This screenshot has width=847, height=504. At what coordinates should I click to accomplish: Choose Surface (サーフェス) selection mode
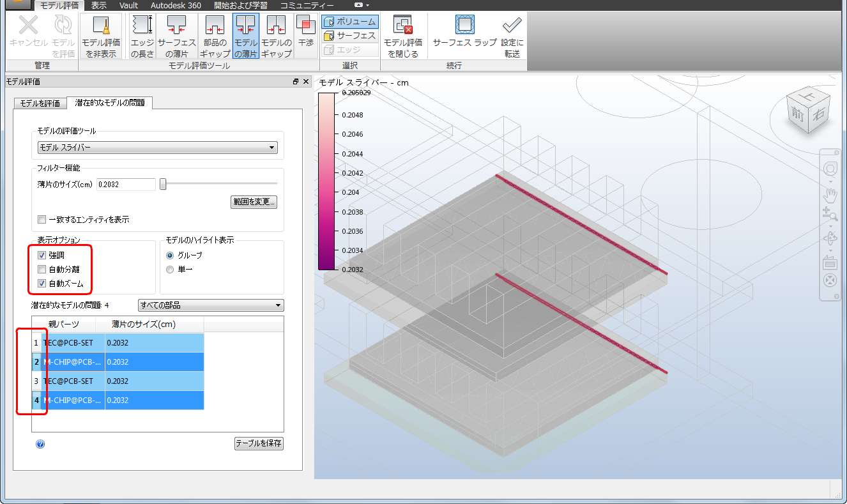pos(350,36)
